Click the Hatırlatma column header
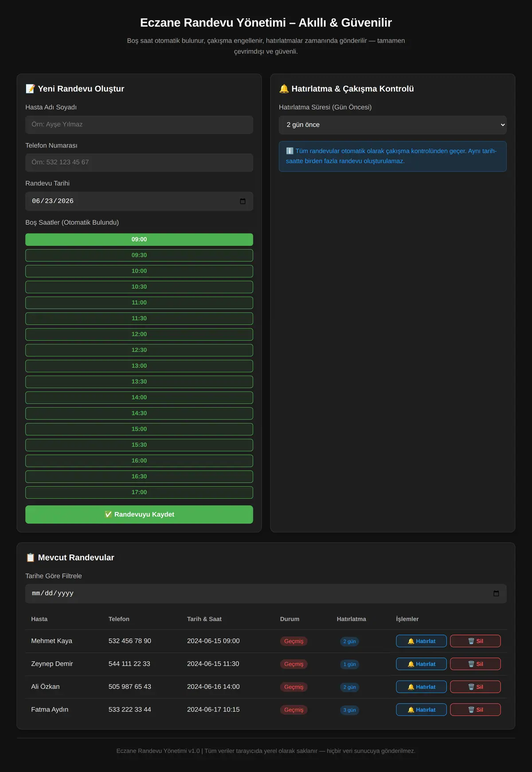 pyautogui.click(x=352, y=619)
